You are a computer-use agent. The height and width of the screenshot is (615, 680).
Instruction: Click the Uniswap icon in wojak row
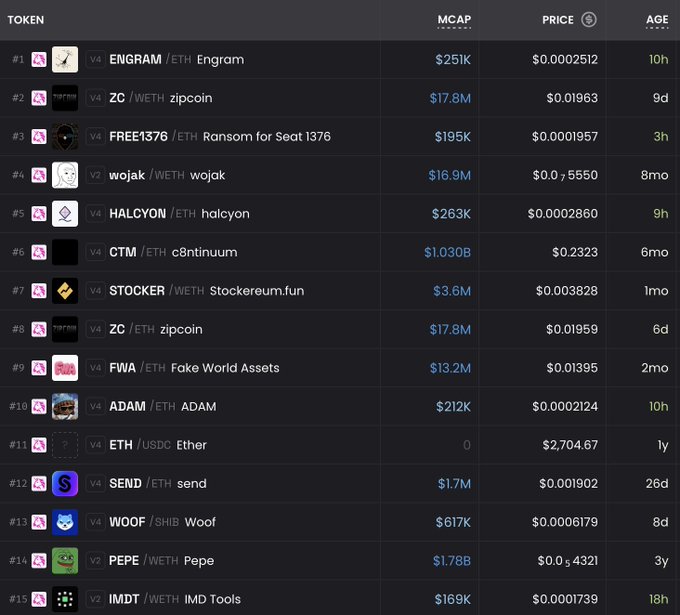click(39, 175)
